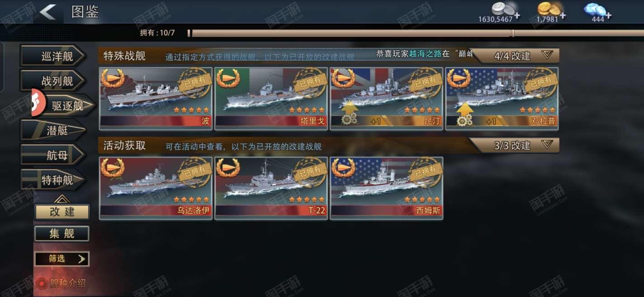The height and width of the screenshot is (297, 644).
Task: Open the 战列舰 category
Action: click(53, 81)
